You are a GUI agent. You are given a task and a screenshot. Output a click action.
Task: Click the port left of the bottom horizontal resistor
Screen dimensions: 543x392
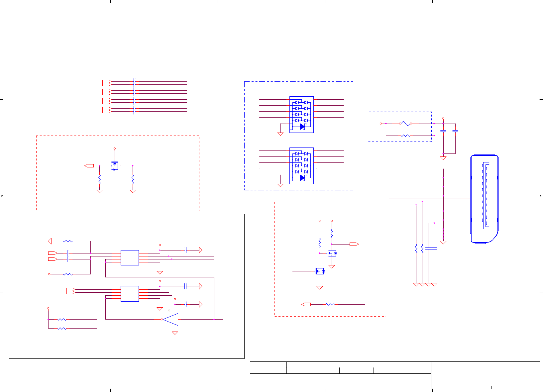[306, 304]
